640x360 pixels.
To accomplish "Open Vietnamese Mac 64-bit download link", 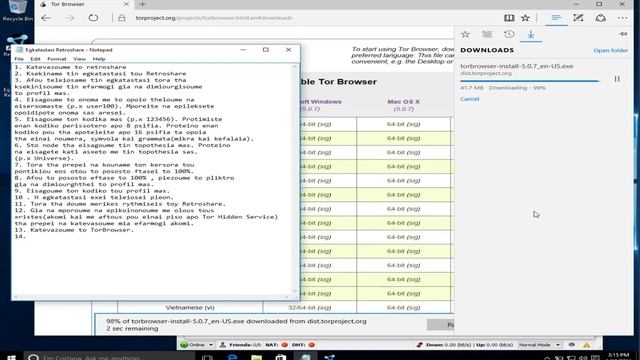I will pos(403,307).
